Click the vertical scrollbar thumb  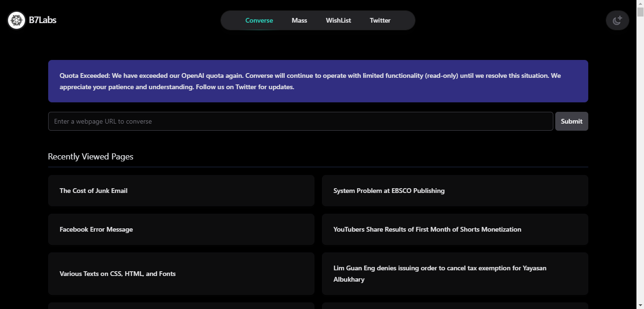(x=640, y=12)
